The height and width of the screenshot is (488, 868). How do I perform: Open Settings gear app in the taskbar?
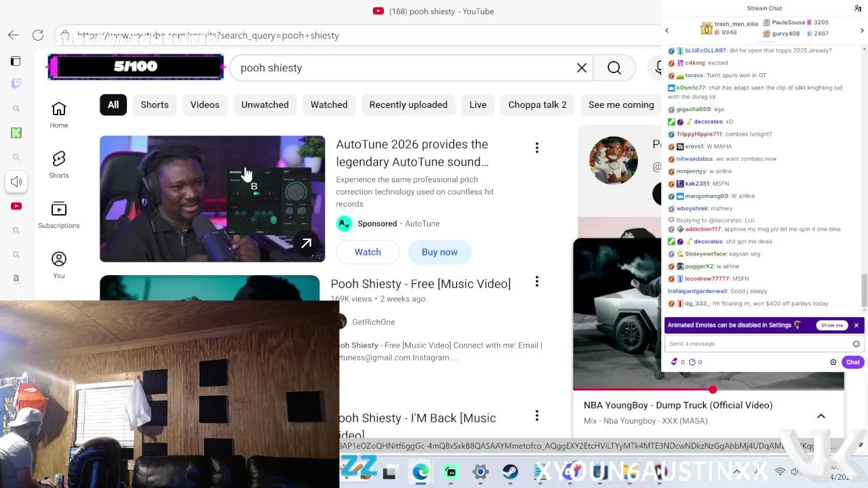(480, 472)
